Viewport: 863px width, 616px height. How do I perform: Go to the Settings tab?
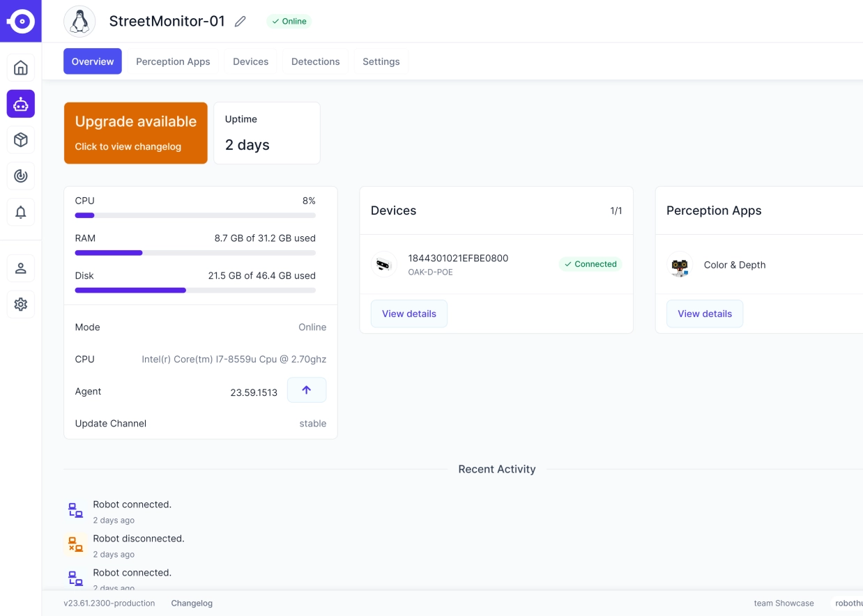[x=381, y=61]
